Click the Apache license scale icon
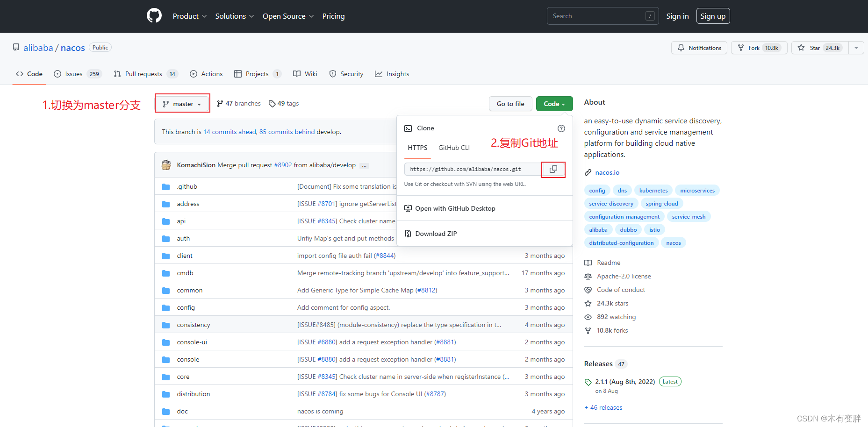 tap(588, 277)
